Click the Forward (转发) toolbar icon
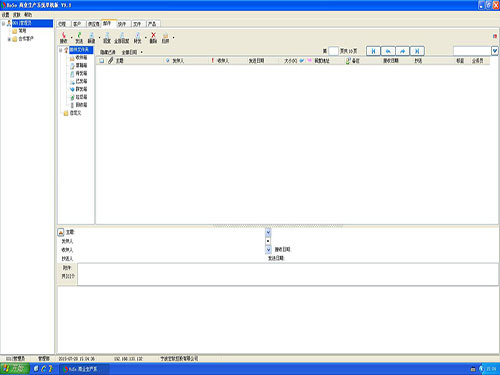The height and width of the screenshot is (375, 500). tap(137, 37)
